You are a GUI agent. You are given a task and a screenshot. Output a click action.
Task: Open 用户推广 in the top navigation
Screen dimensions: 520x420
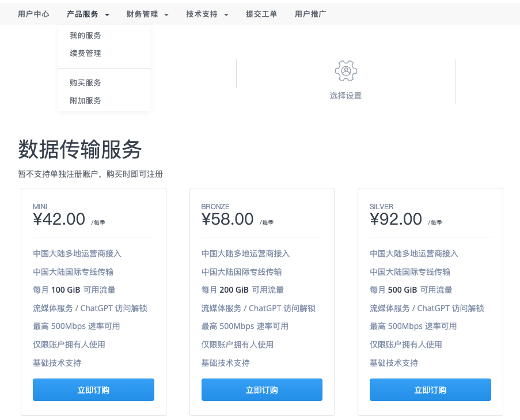(x=310, y=14)
